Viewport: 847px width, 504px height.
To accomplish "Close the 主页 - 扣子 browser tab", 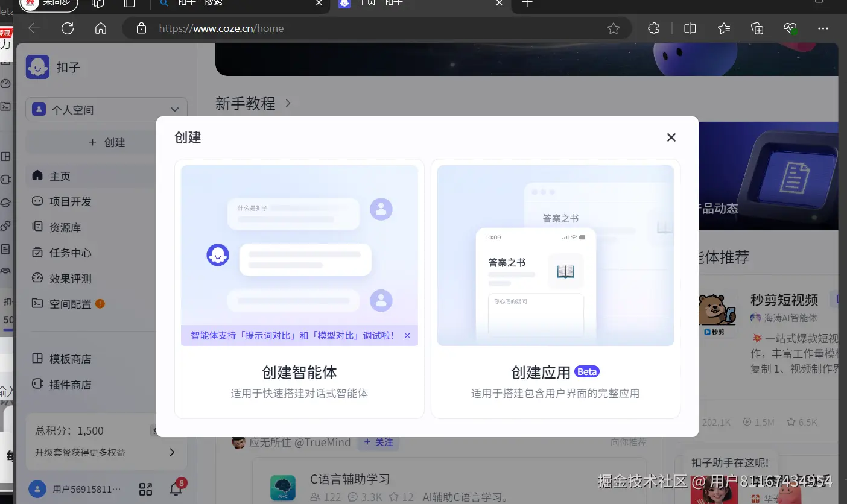I will 499,3.
